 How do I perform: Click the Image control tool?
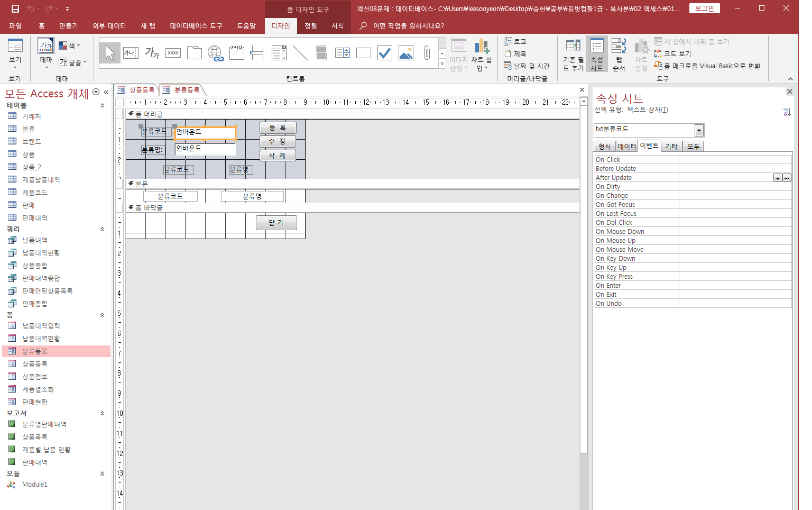[x=406, y=53]
